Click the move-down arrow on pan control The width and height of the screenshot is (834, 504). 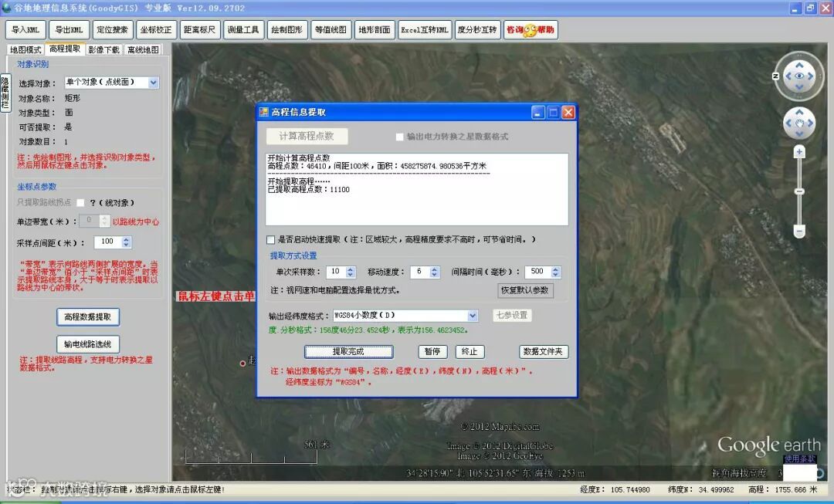point(799,135)
